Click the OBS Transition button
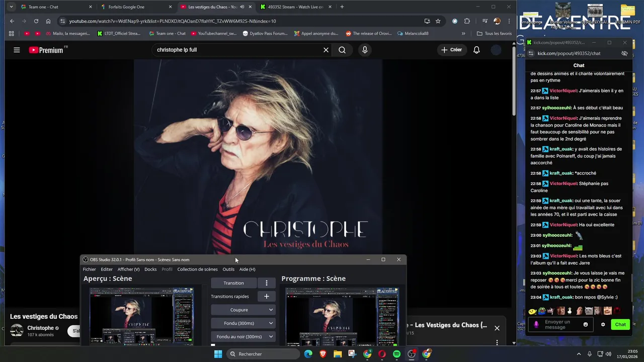Viewport: 644px width, 362px height. [233, 283]
